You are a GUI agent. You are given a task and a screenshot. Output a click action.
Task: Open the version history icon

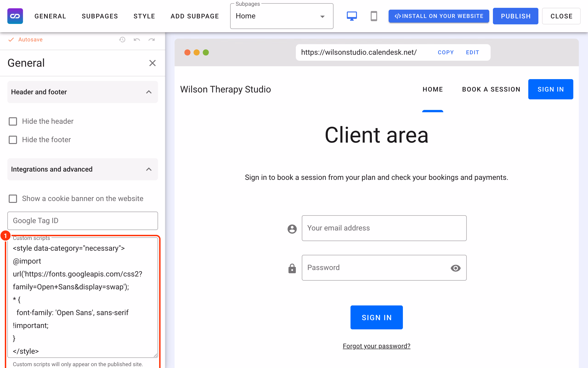pyautogui.click(x=122, y=39)
